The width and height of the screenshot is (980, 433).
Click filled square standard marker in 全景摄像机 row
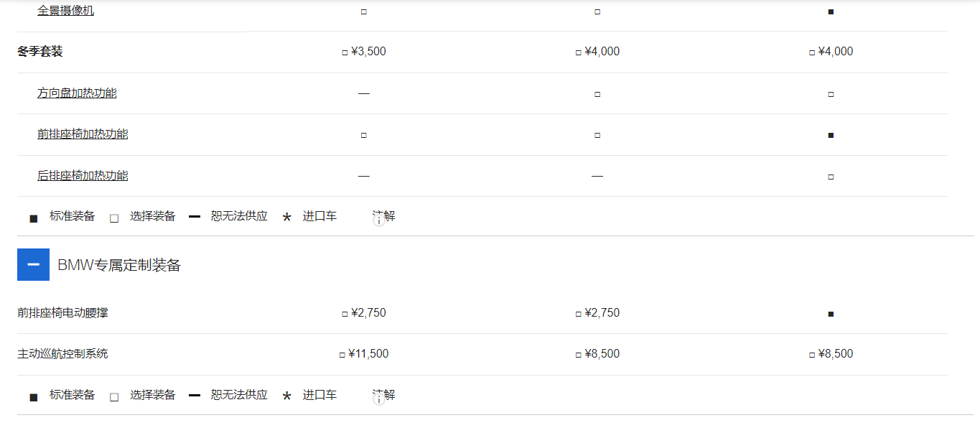point(831,11)
